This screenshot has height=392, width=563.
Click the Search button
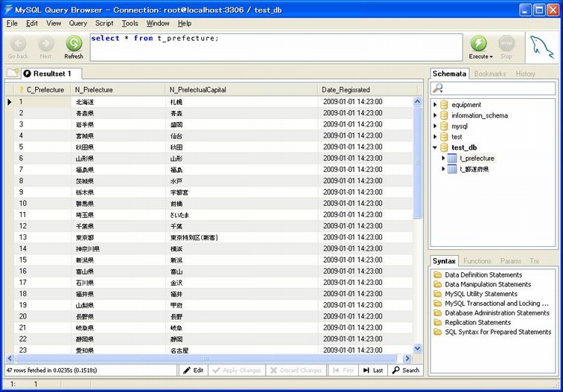tap(406, 370)
